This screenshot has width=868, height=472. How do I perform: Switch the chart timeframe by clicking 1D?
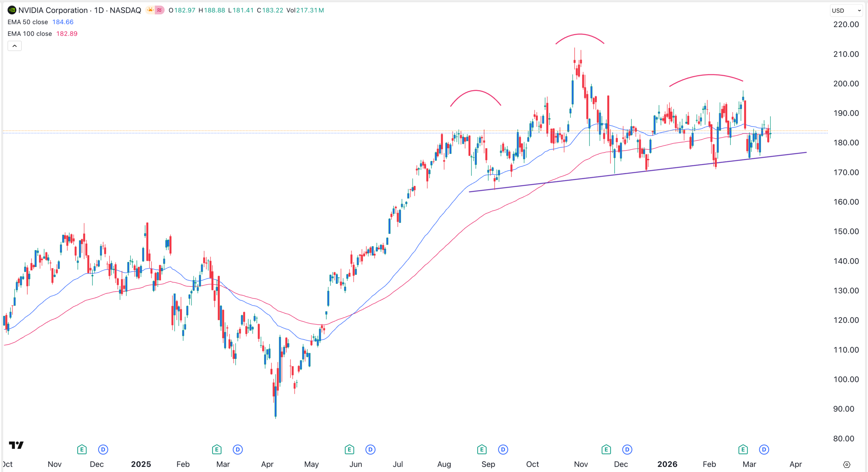click(100, 10)
